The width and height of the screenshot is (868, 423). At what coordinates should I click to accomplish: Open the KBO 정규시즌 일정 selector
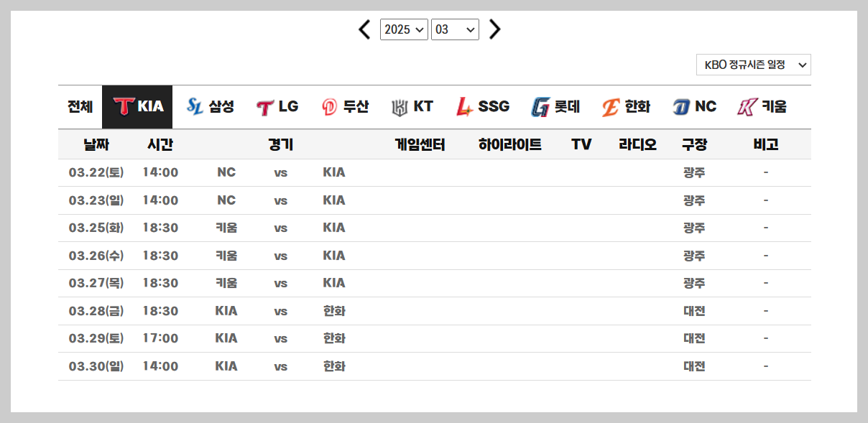(752, 64)
